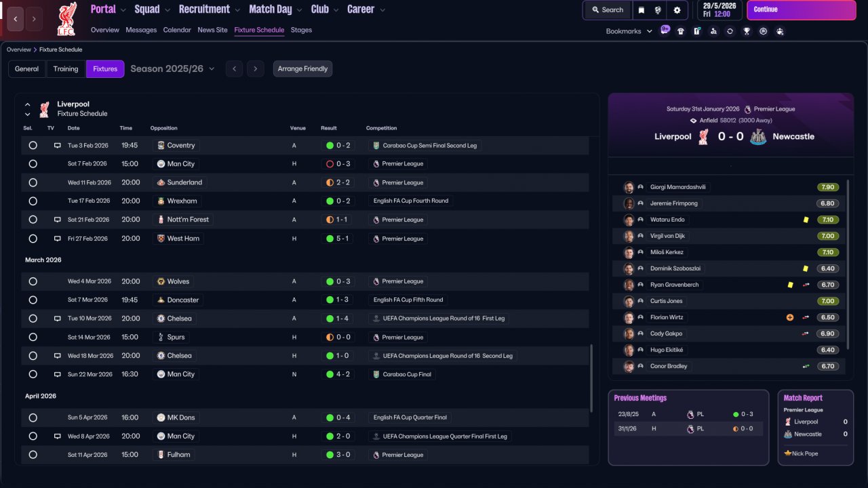The image size is (868, 488).
Task: Go to the previous season arrow
Action: tap(234, 68)
